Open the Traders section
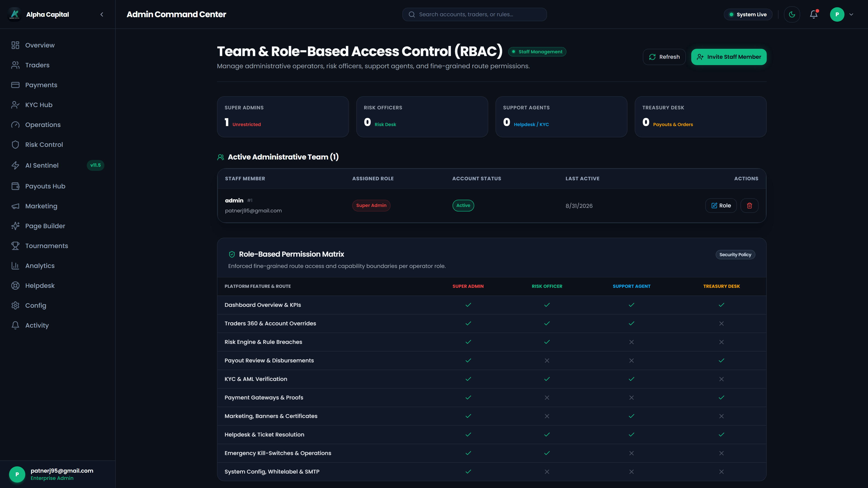This screenshot has height=488, width=868. pos(58,65)
